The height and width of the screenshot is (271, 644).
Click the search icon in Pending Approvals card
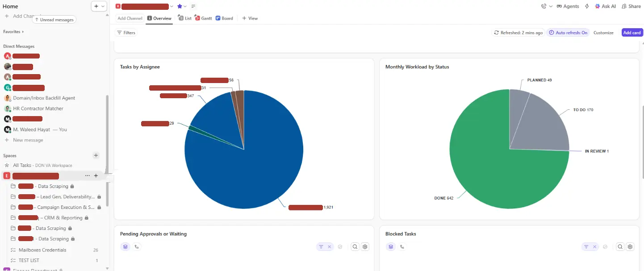pos(355,246)
